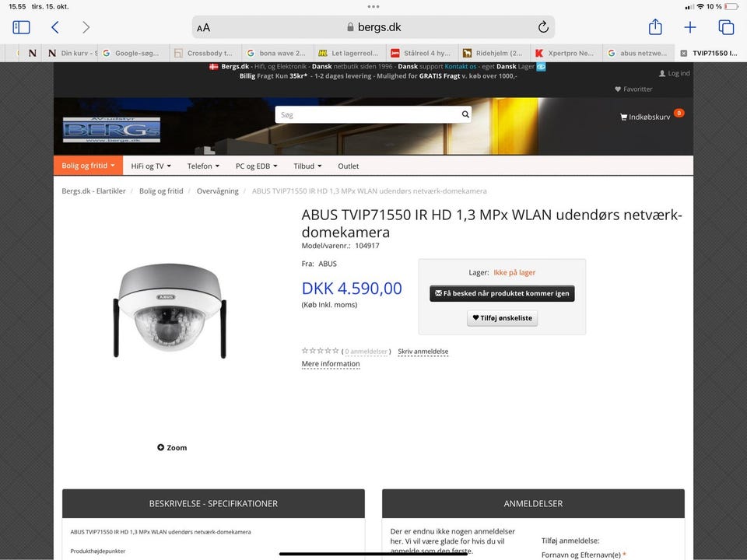Open the Favoritter link

(x=633, y=89)
